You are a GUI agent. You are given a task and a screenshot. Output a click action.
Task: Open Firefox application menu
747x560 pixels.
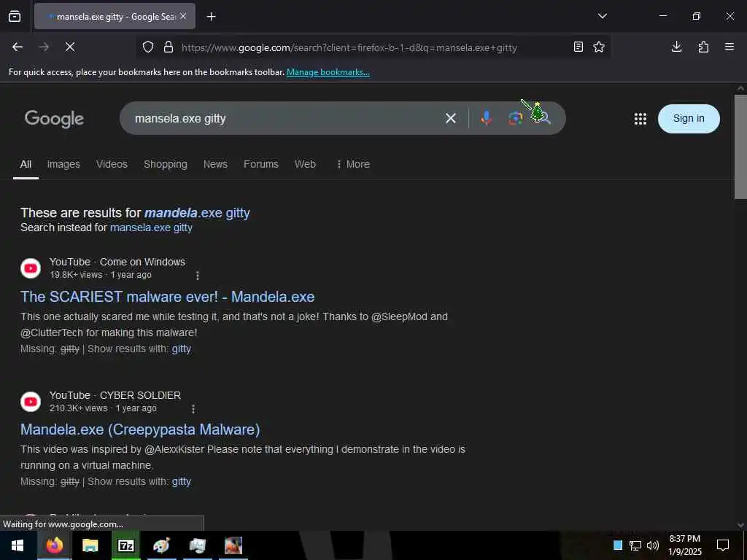[x=729, y=47]
